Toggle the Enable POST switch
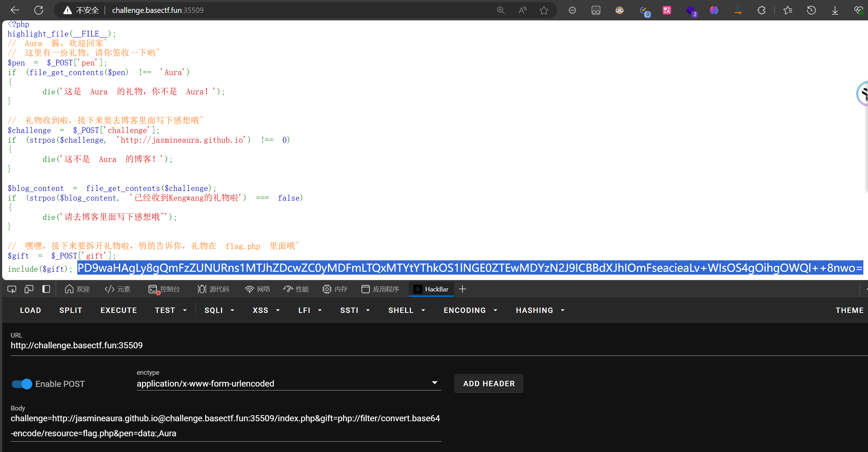868x452 pixels. coord(22,384)
